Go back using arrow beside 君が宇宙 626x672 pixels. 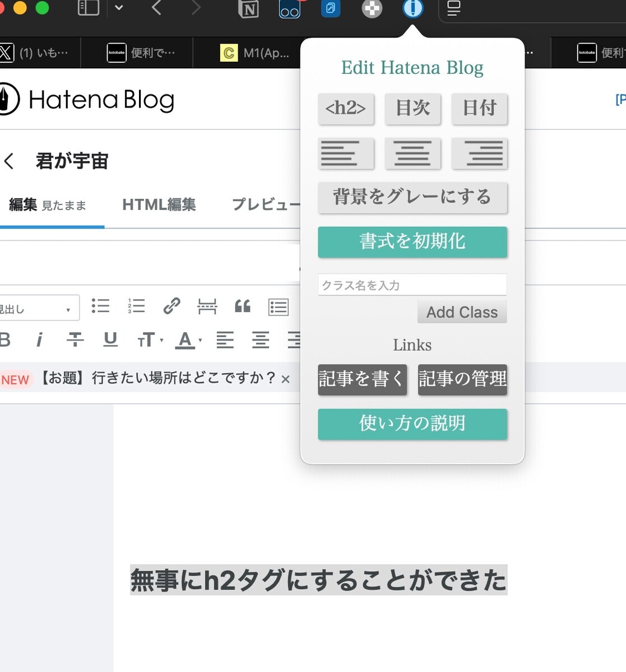(x=8, y=161)
